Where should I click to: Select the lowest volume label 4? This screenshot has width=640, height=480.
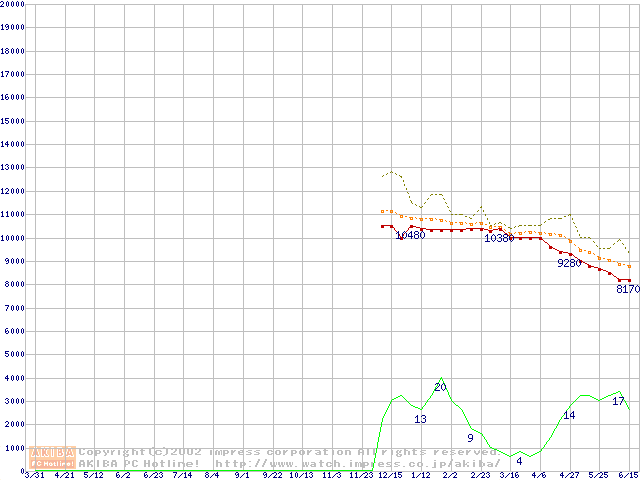[519, 461]
